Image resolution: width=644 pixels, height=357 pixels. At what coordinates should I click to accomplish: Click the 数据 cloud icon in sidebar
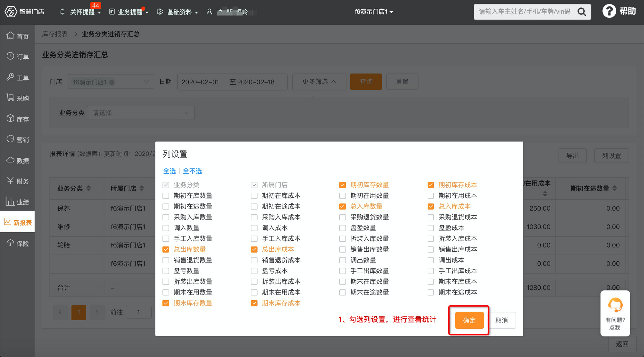point(10,160)
